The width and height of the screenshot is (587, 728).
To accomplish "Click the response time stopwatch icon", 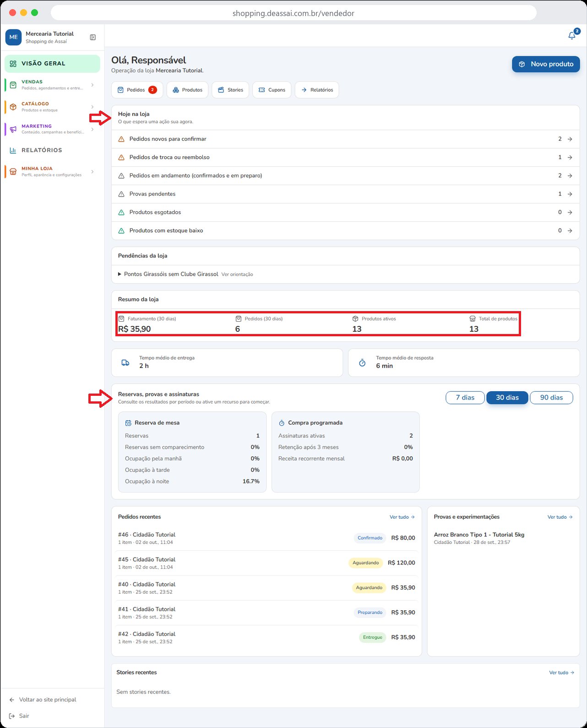I will pos(362,363).
